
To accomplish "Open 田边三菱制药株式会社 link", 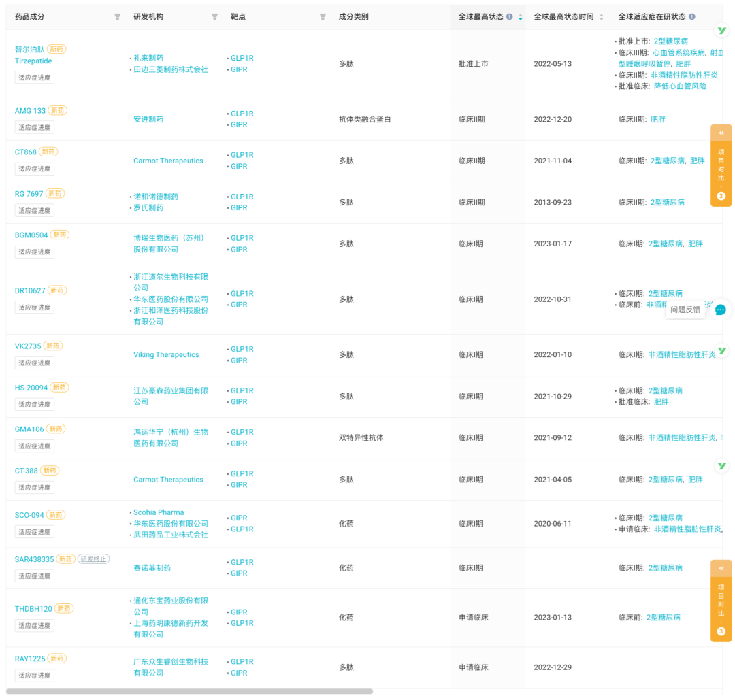I will 171,69.
